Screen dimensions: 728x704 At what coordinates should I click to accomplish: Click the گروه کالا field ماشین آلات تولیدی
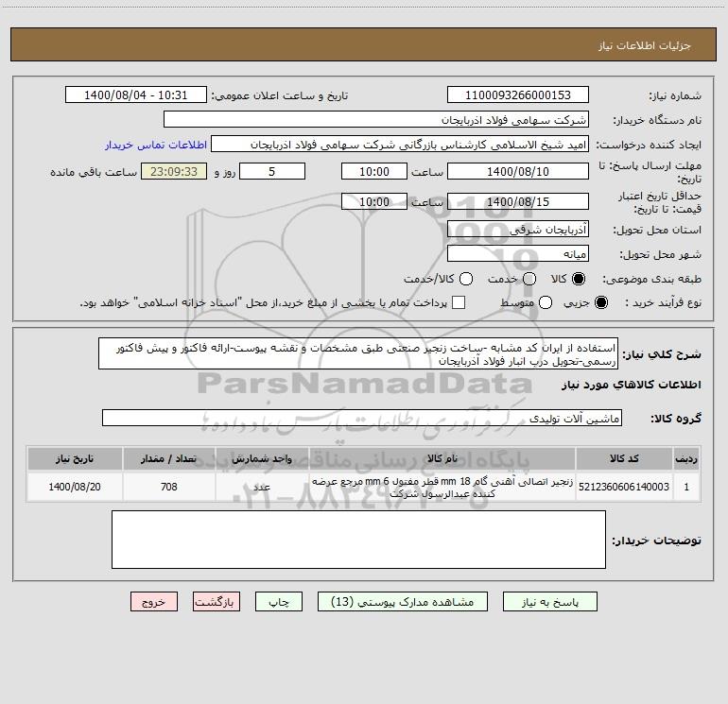362,418
